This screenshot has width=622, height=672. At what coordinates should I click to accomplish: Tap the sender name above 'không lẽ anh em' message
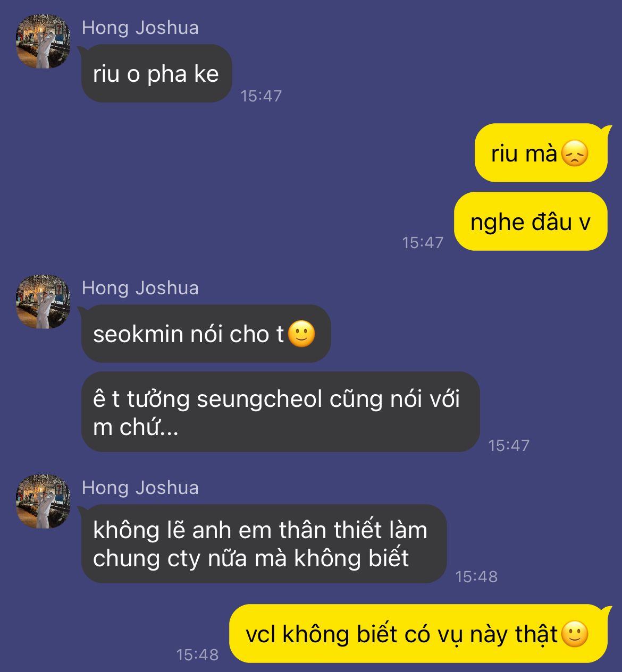(x=140, y=488)
